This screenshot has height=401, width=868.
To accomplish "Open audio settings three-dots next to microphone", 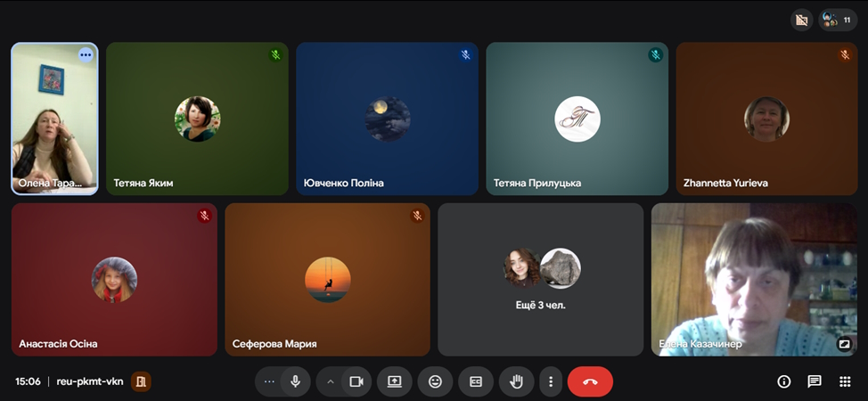I will coord(269,381).
